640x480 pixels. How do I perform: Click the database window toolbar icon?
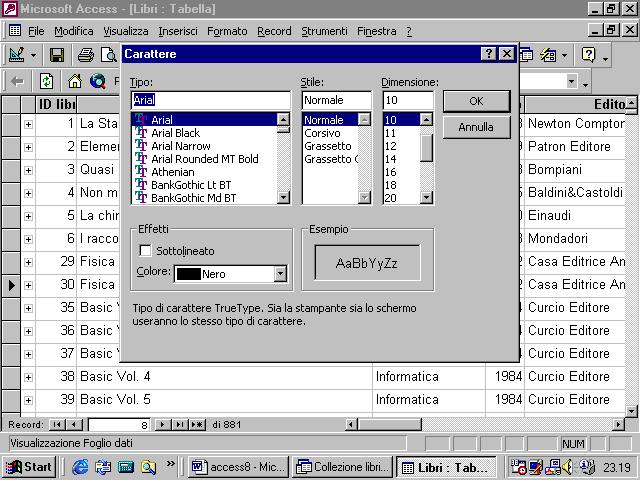click(x=526, y=55)
